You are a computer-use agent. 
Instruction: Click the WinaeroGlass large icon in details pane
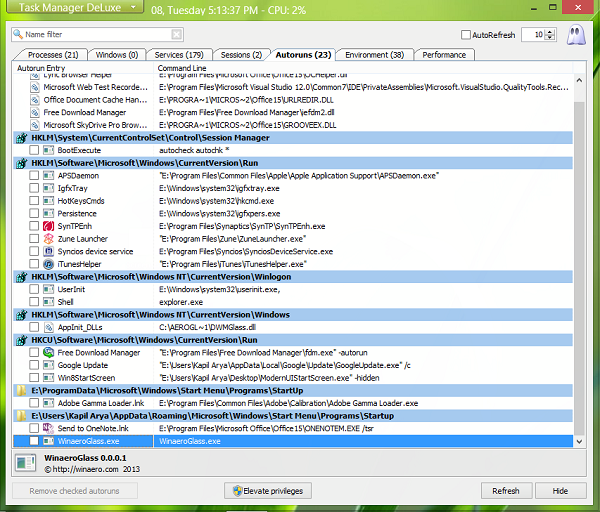pos(25,463)
